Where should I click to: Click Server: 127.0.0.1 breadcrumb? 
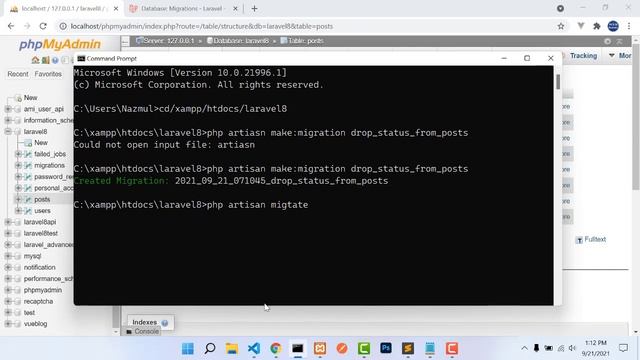point(169,41)
